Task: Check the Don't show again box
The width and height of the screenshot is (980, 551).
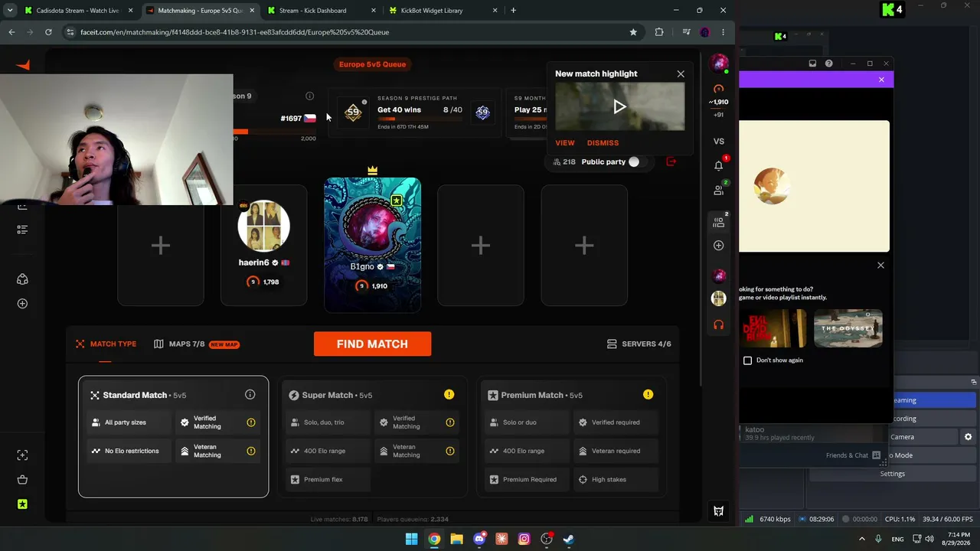Action: 747,360
